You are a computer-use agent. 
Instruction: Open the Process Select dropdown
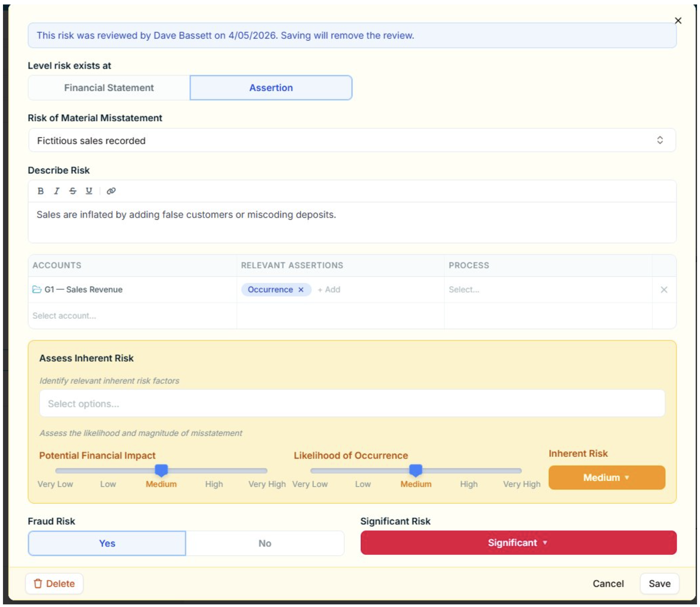[x=547, y=290]
